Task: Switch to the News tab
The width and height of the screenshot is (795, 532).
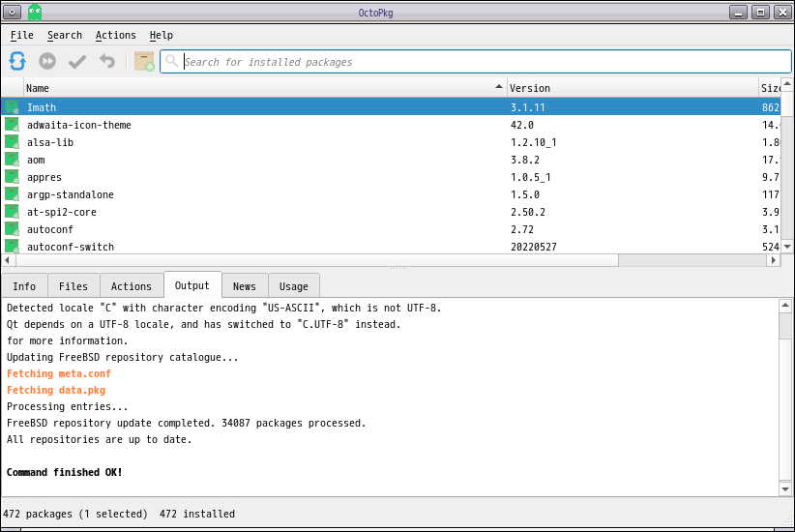Action: (245, 286)
